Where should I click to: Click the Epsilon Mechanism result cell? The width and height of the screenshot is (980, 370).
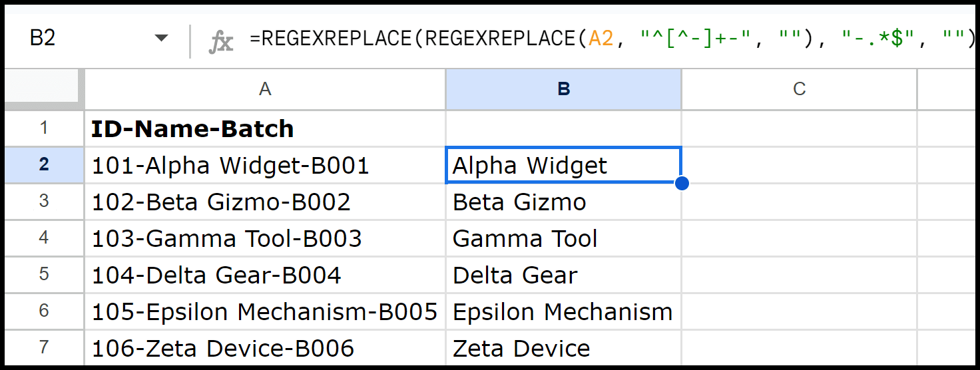point(564,311)
